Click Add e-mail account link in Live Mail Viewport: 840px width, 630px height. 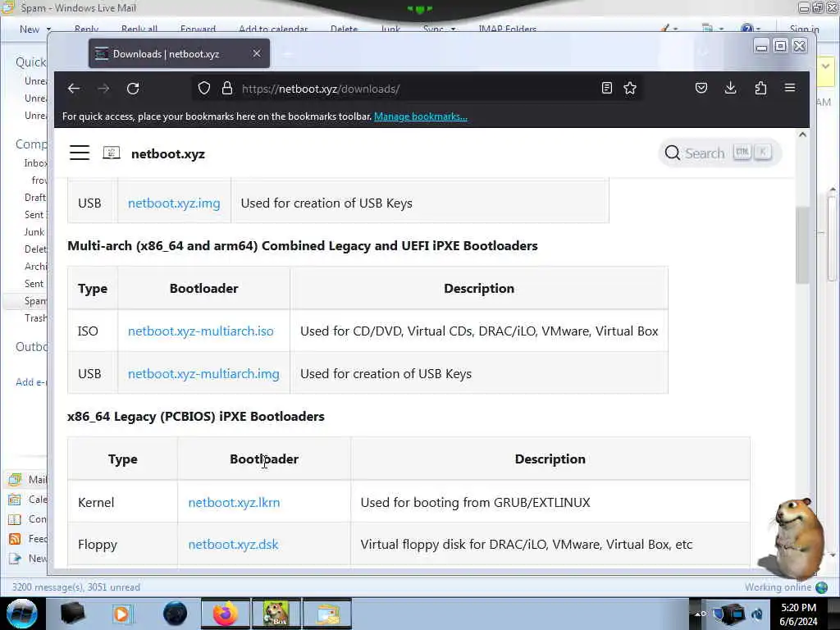click(x=31, y=382)
